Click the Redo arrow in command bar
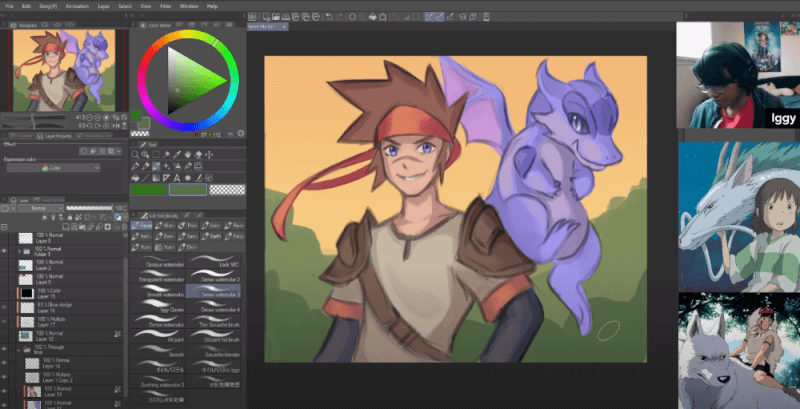The image size is (800, 409). click(x=340, y=16)
